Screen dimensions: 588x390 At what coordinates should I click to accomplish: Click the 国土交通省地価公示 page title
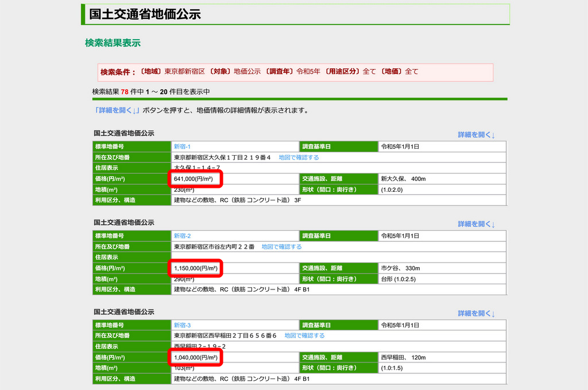[x=145, y=14]
